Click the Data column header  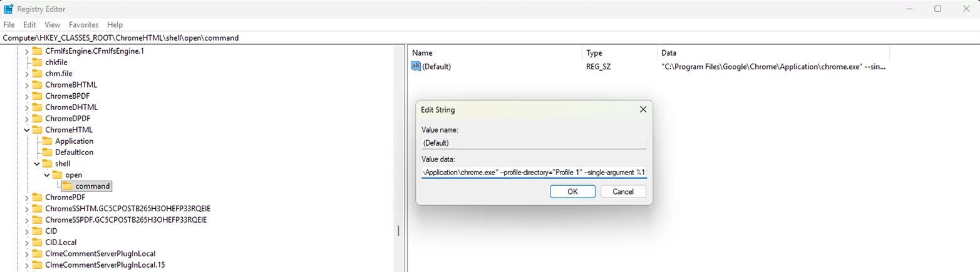point(668,53)
